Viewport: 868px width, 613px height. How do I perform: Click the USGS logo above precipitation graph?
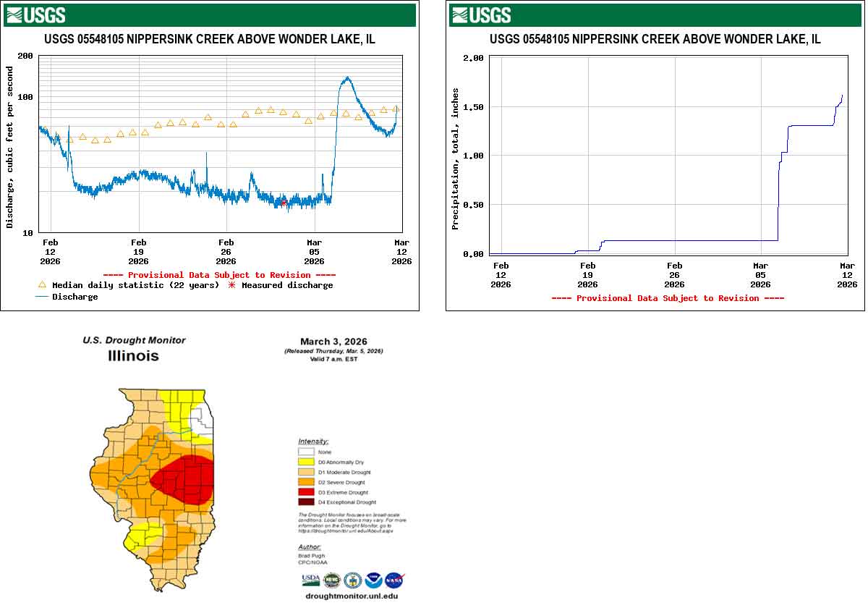tap(481, 15)
